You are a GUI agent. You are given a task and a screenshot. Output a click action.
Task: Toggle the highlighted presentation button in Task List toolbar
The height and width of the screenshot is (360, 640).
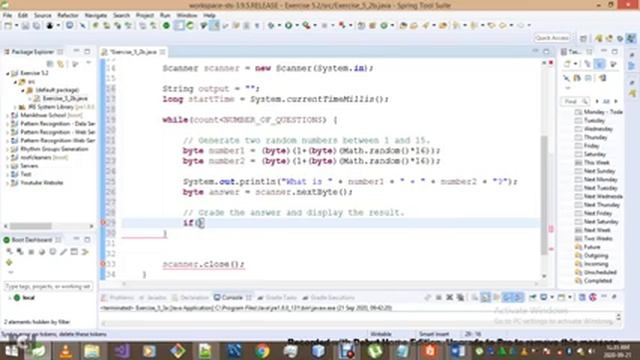[x=599, y=64]
